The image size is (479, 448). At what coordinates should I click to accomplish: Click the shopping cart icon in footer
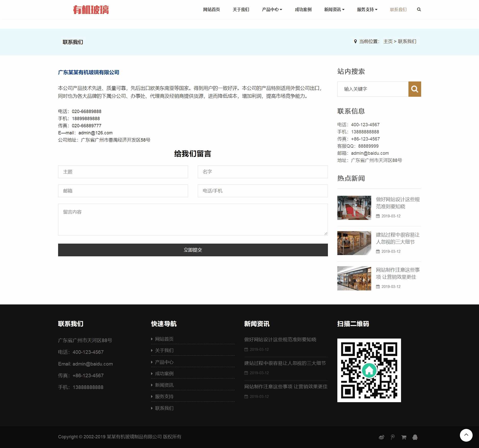[x=403, y=437]
